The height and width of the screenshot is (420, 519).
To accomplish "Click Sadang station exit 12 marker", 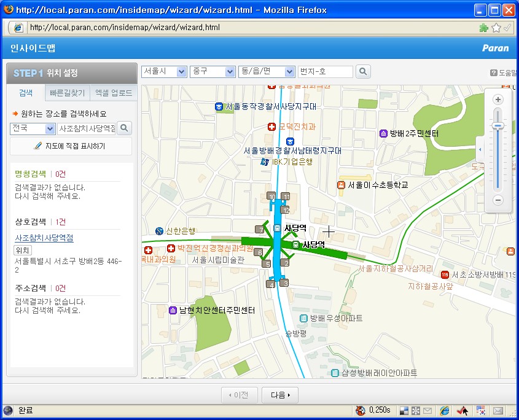I will 285,210.
